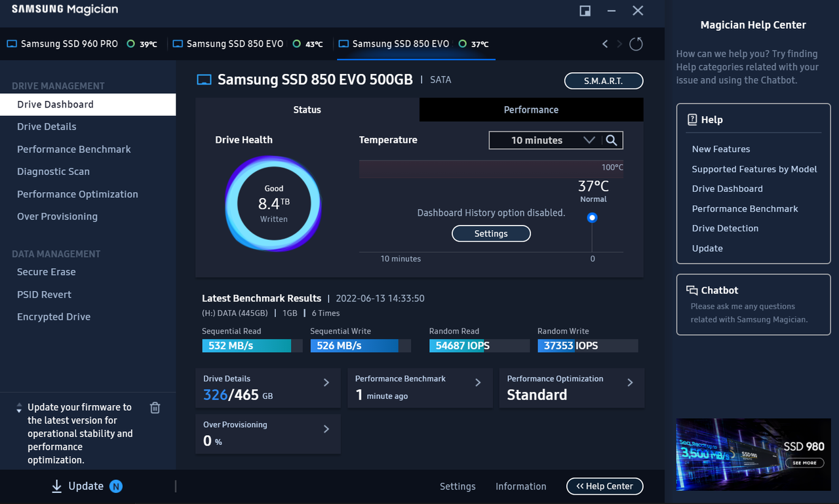The width and height of the screenshot is (839, 504).
Task: Select the Samsung SSD 850 EVO 43°C tab
Action: (248, 44)
